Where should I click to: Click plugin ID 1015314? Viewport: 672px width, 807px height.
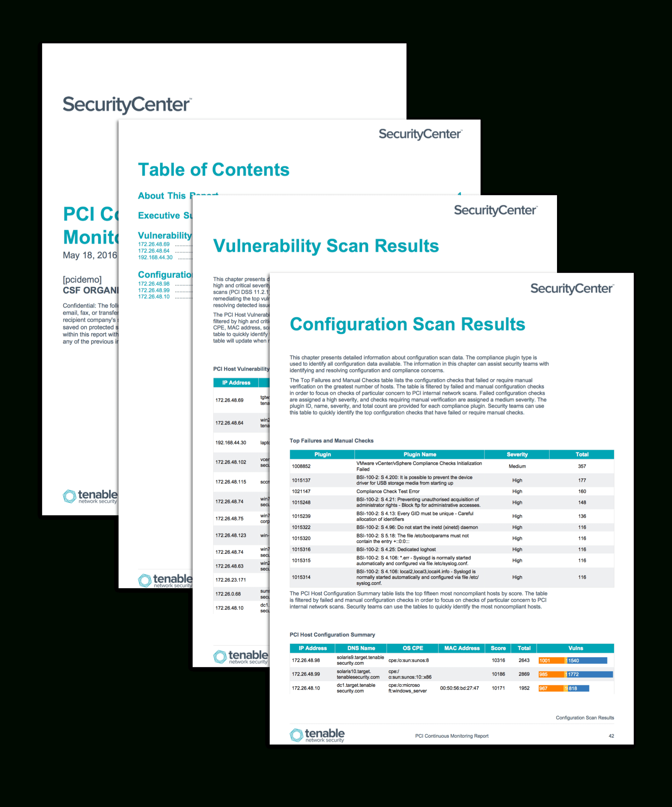pyautogui.click(x=301, y=578)
